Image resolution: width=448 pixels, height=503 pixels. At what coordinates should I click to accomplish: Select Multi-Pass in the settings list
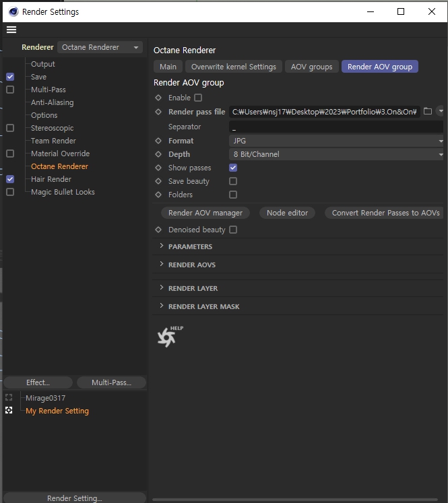pos(49,90)
